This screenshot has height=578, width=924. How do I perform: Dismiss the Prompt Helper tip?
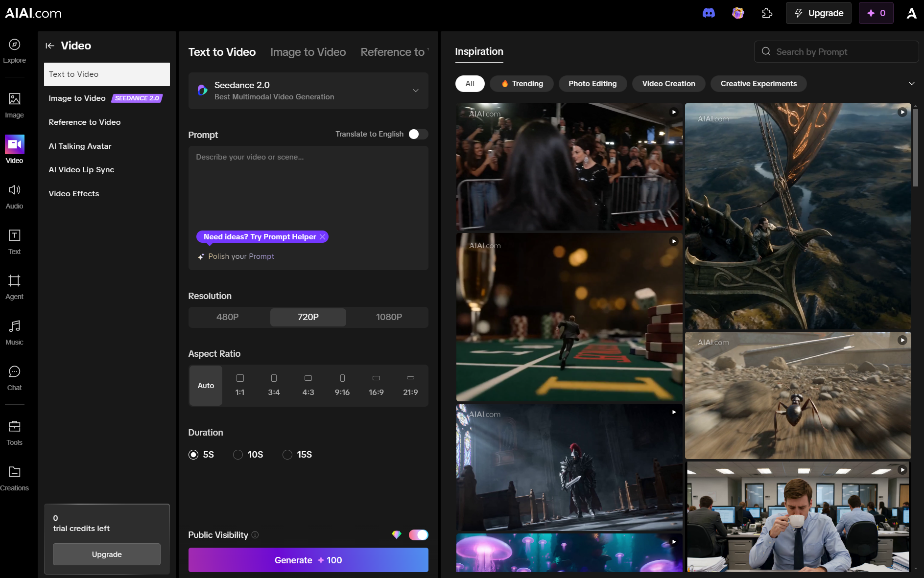322,237
